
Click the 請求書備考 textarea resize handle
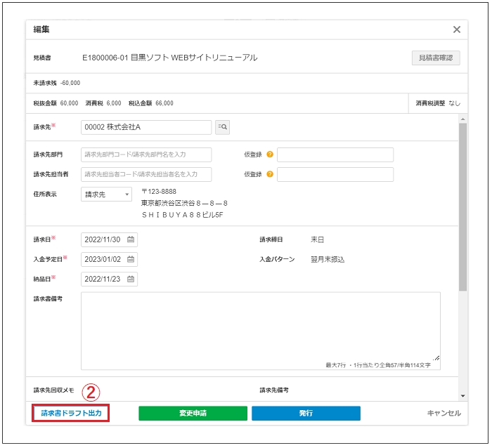436,358
